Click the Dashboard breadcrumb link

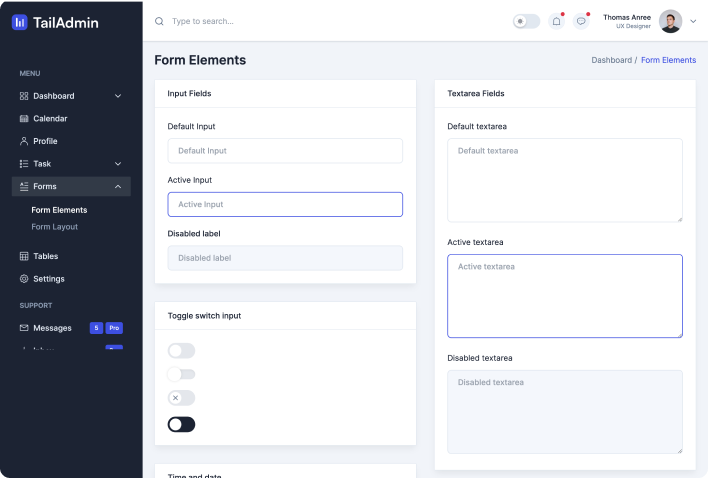pyautogui.click(x=611, y=60)
